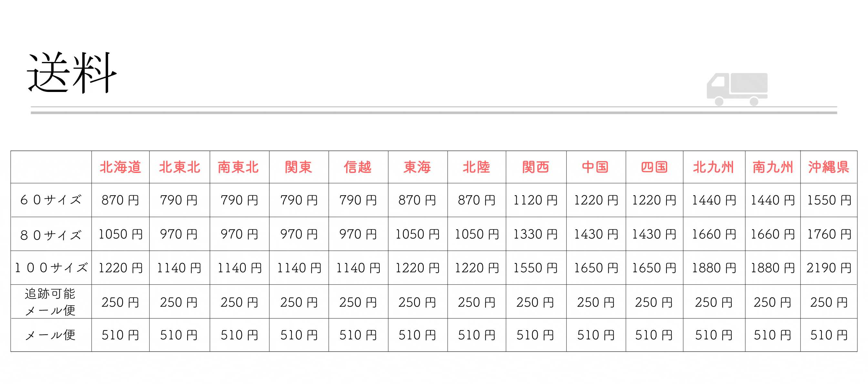Click the 南九州 region header
868x384 pixels.
click(773, 167)
